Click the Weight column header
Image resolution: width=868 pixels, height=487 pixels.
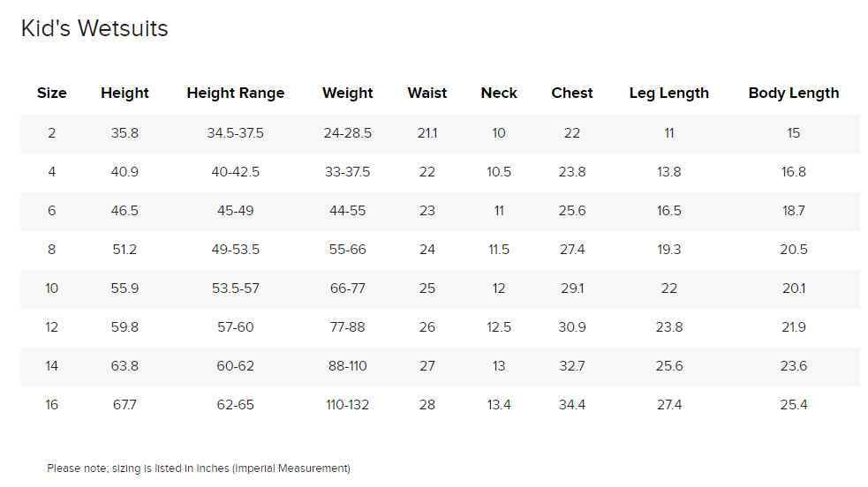[348, 94]
